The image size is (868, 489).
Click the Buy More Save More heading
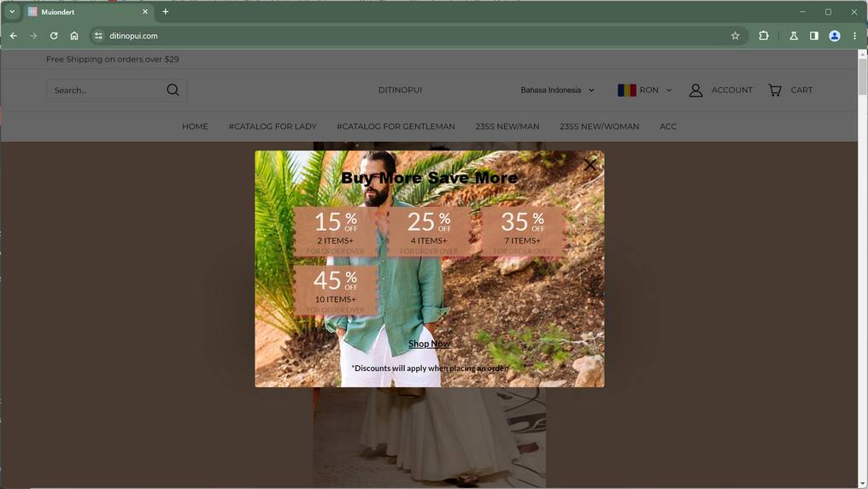tap(429, 178)
